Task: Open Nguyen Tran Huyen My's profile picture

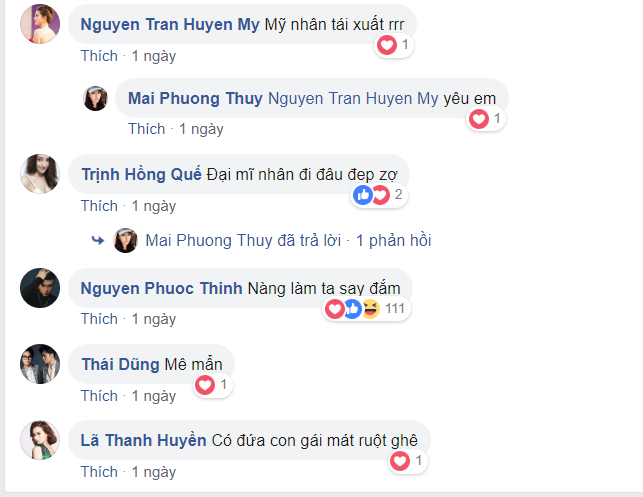Action: [40, 24]
